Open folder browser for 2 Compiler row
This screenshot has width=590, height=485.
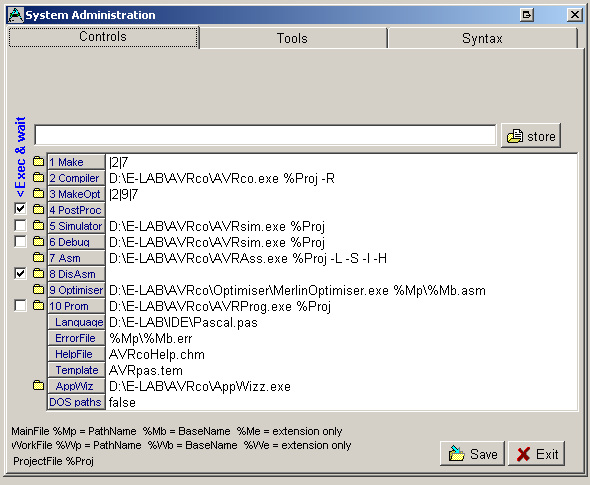[38, 177]
